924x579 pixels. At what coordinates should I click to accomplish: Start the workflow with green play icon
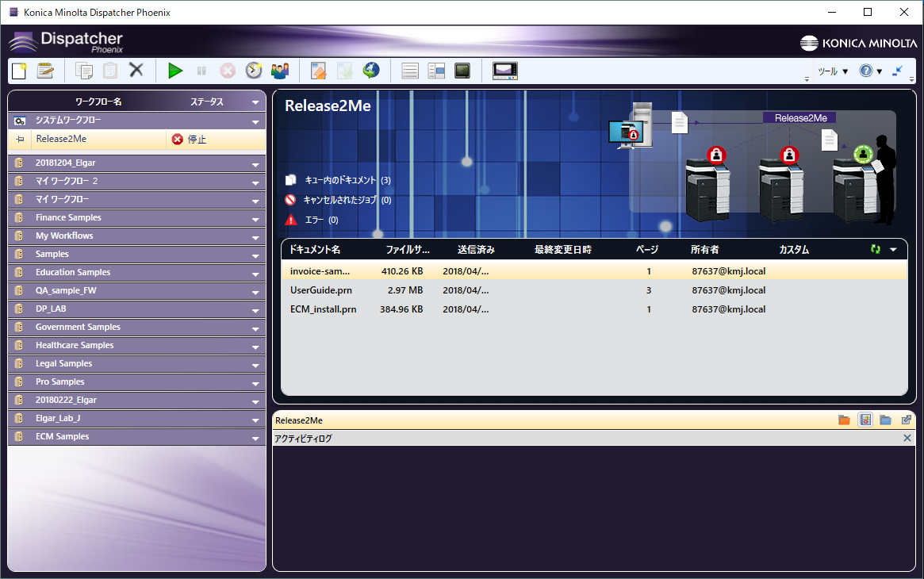[175, 71]
